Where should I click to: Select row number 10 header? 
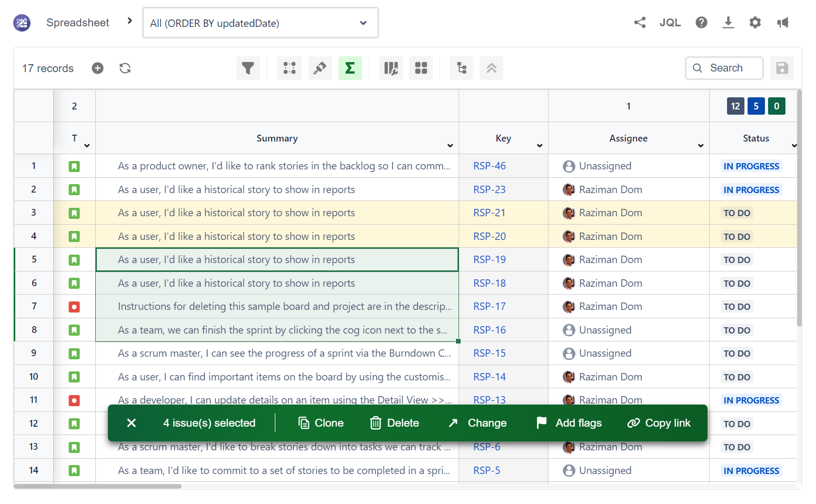[x=34, y=377]
